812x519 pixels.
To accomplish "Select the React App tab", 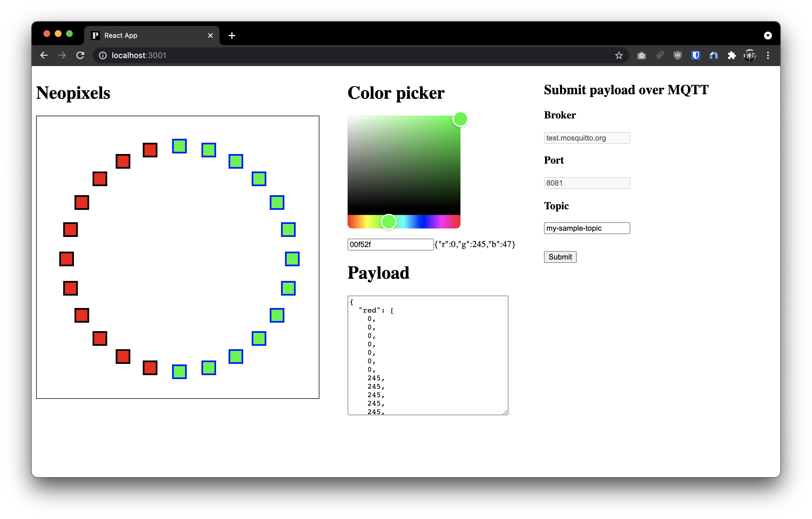I will [x=152, y=35].
